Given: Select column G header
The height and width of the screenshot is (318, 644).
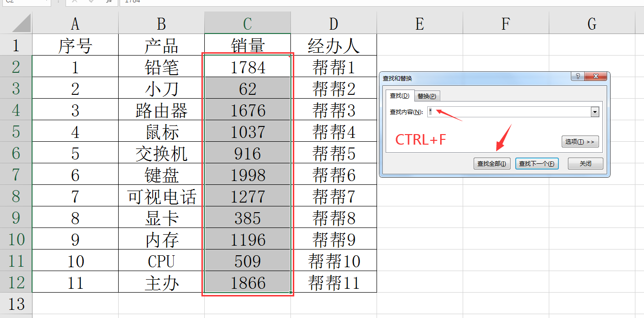Looking at the screenshot, I should 592,23.
